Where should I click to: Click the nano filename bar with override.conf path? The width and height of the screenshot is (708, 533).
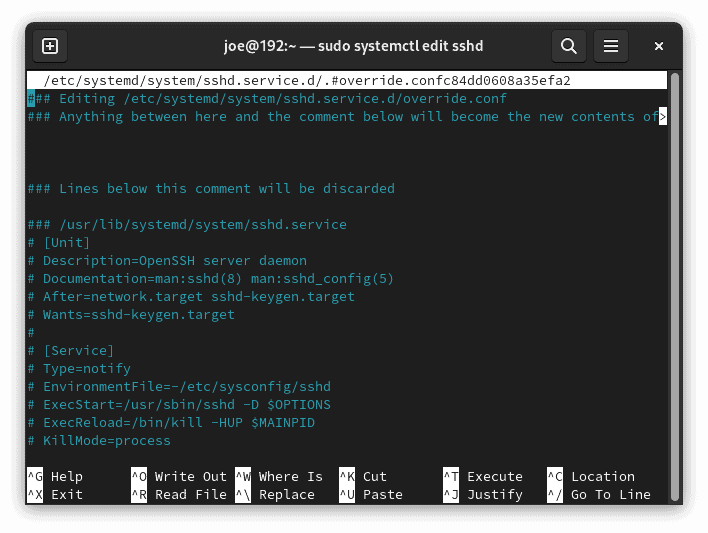347,80
